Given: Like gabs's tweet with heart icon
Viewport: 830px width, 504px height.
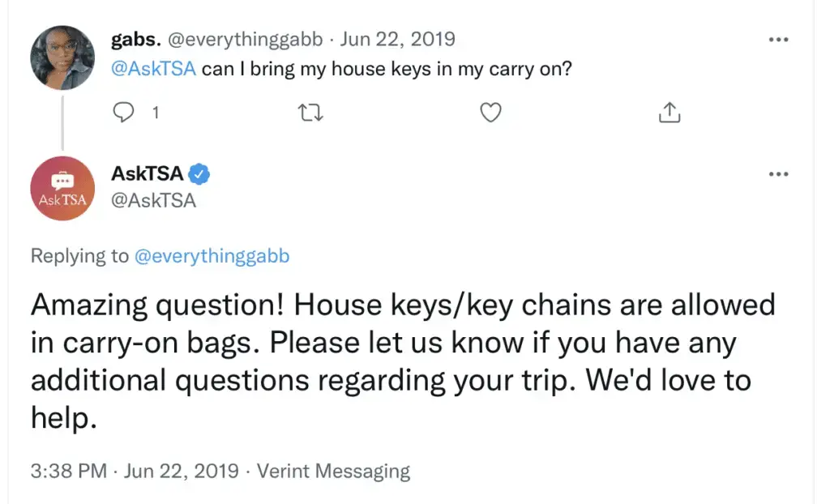Looking at the screenshot, I should pyautogui.click(x=490, y=113).
